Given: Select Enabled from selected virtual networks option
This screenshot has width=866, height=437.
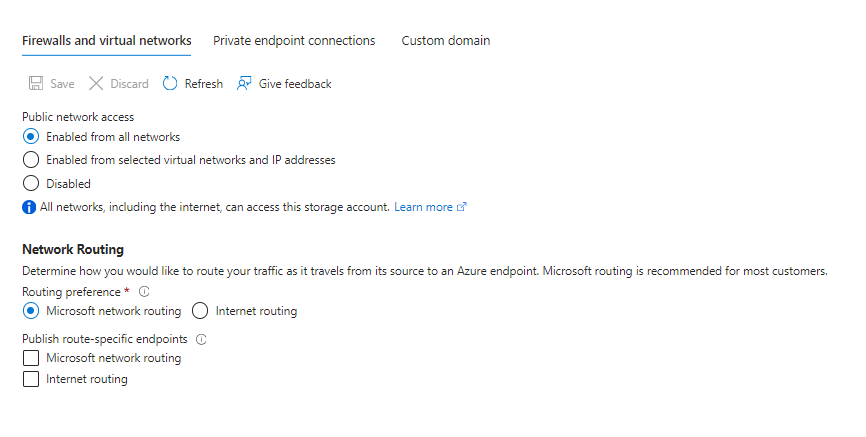Looking at the screenshot, I should [x=31, y=160].
